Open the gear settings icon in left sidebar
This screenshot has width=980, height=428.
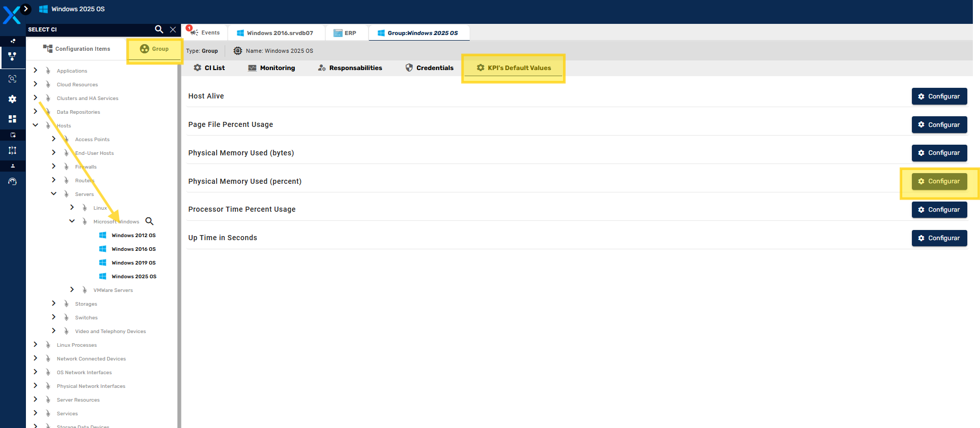click(x=13, y=99)
